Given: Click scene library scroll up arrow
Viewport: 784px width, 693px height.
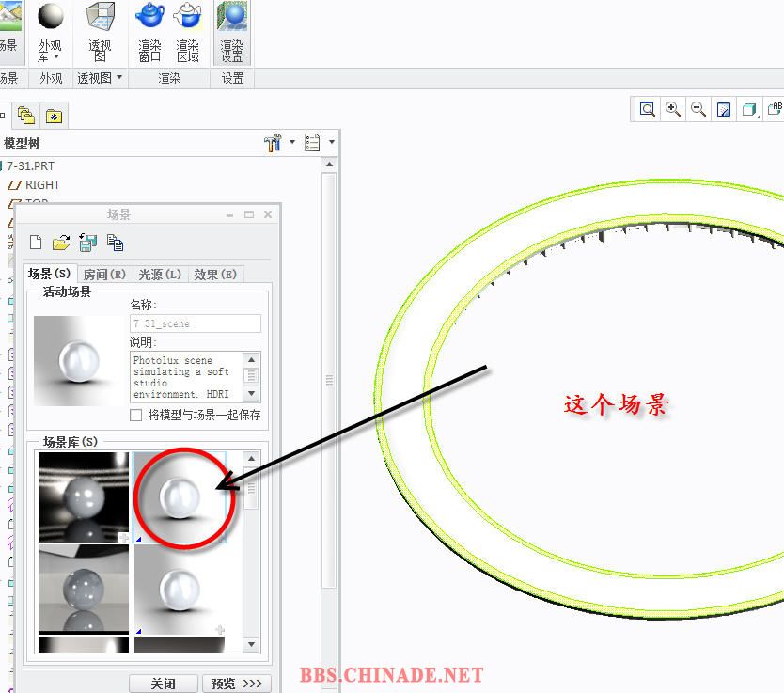Looking at the screenshot, I should coord(252,459).
